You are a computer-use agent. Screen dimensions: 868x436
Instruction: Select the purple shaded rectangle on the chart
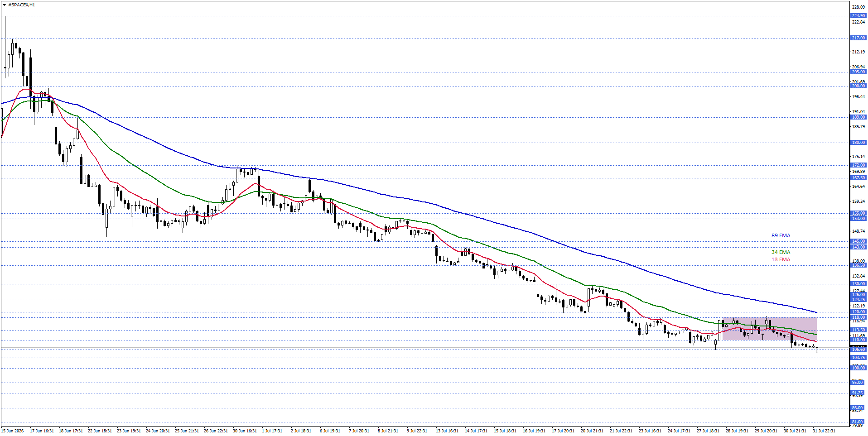[x=769, y=329]
